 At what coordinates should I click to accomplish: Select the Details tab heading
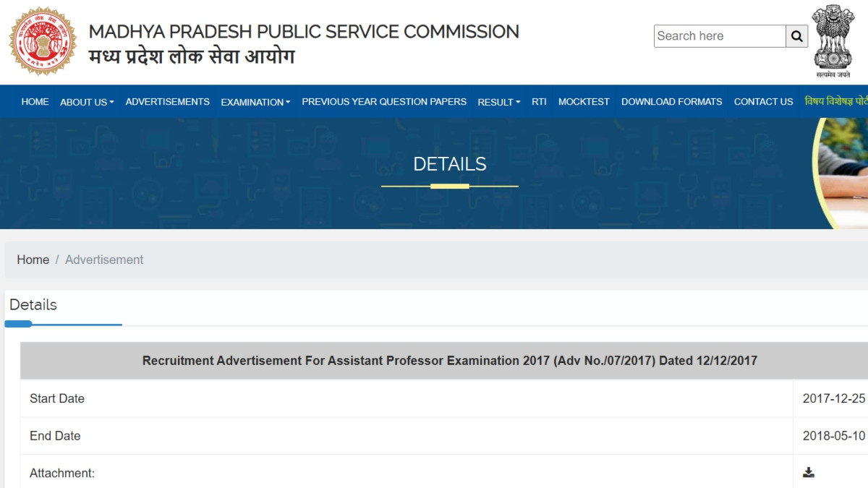click(x=33, y=305)
